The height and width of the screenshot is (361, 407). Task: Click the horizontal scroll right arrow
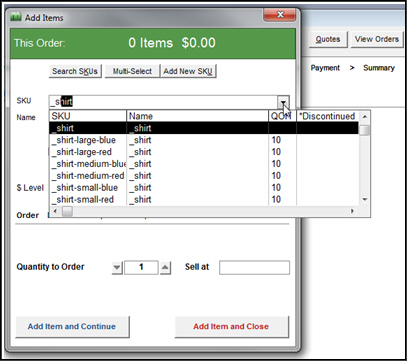click(x=352, y=211)
